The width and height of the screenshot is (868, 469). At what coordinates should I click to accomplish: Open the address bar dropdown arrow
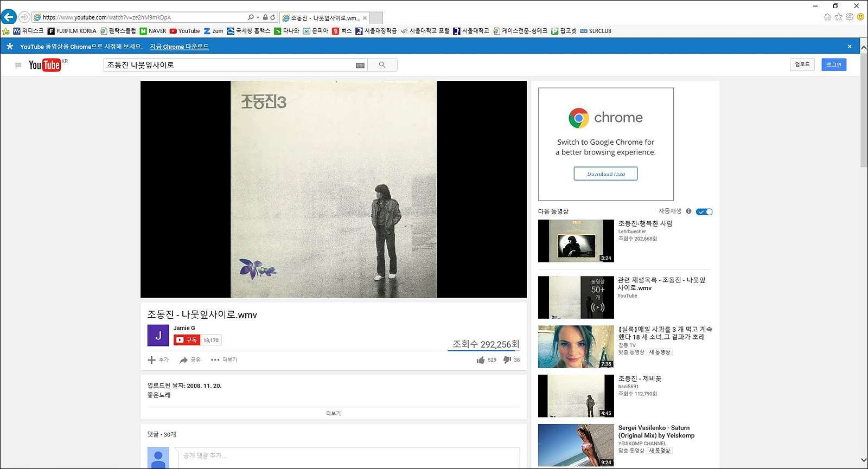[x=258, y=17]
